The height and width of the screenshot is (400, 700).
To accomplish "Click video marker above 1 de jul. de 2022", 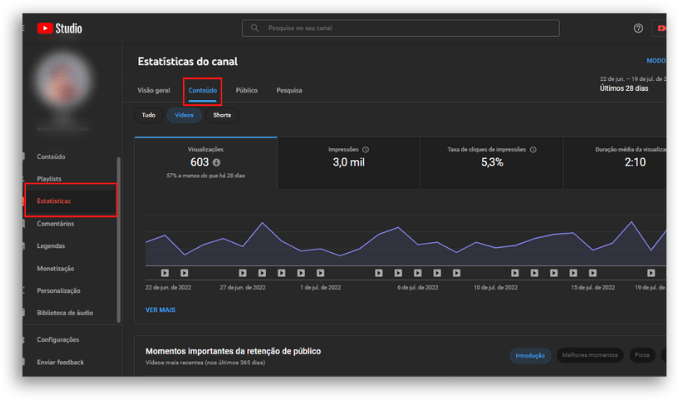I will (321, 273).
